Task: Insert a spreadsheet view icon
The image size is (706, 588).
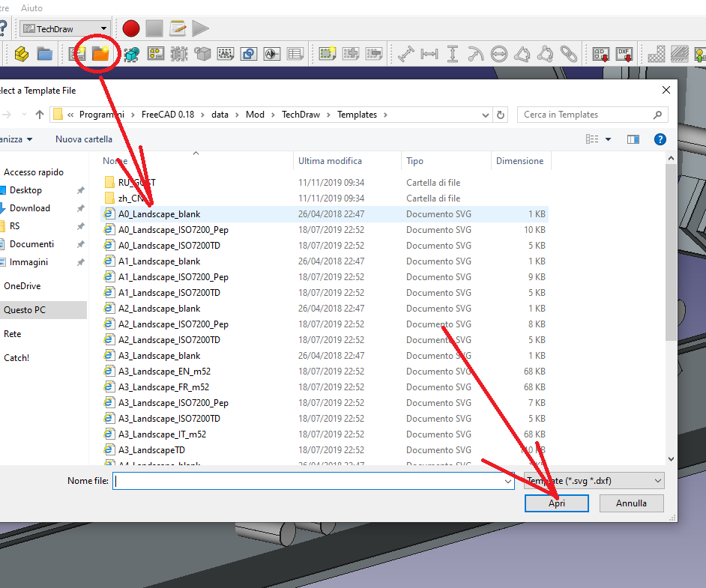Action: click(295, 55)
